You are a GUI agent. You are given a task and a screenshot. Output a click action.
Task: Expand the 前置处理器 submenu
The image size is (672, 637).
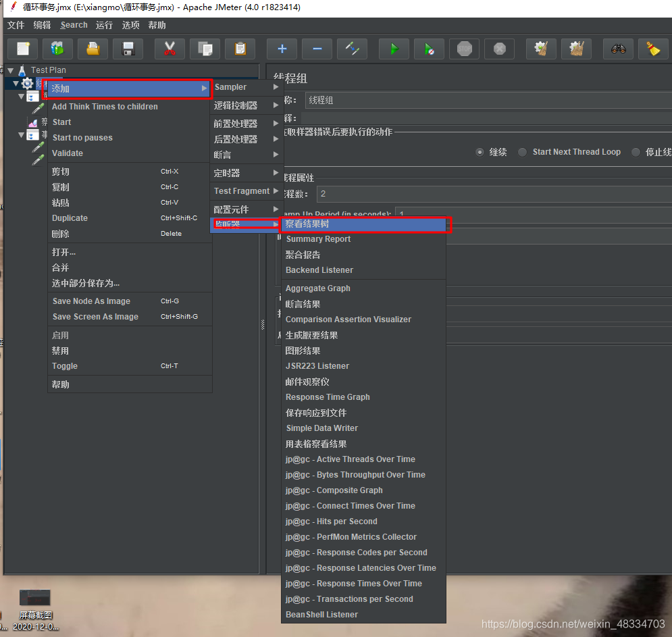coord(247,124)
